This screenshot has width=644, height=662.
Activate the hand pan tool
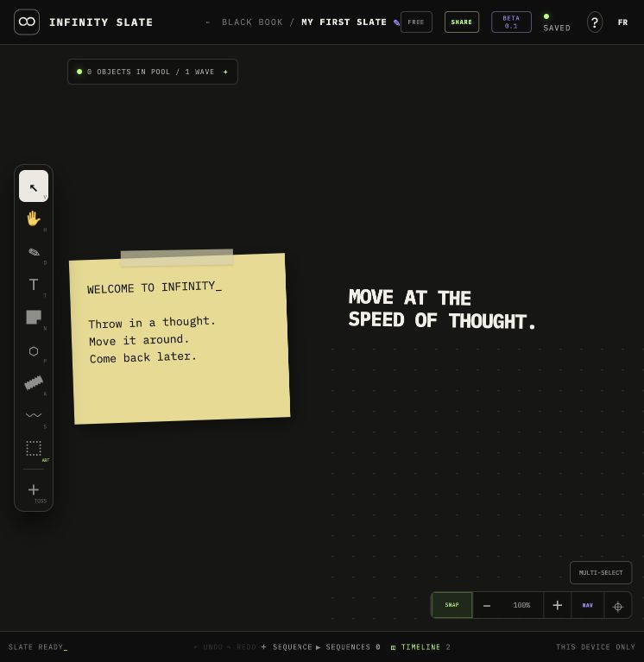pos(34,219)
